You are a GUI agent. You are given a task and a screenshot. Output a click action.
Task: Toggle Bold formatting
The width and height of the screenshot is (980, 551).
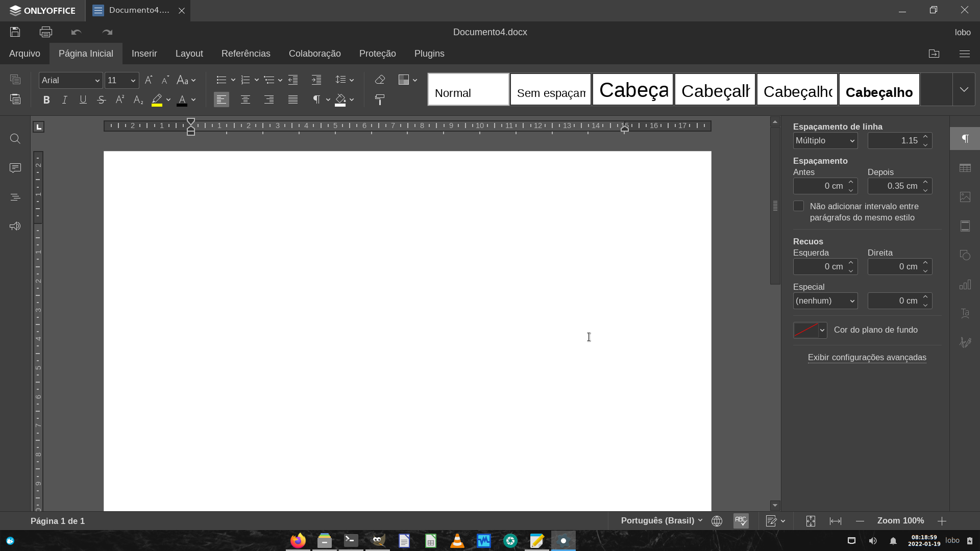coord(46,99)
